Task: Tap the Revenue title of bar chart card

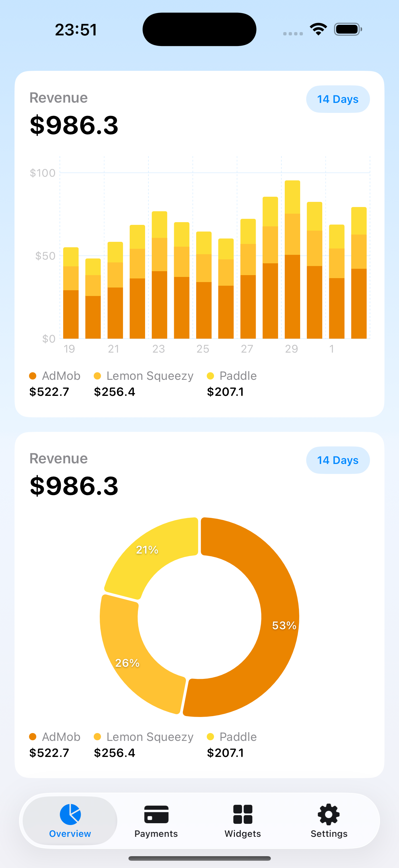Action: click(59, 98)
